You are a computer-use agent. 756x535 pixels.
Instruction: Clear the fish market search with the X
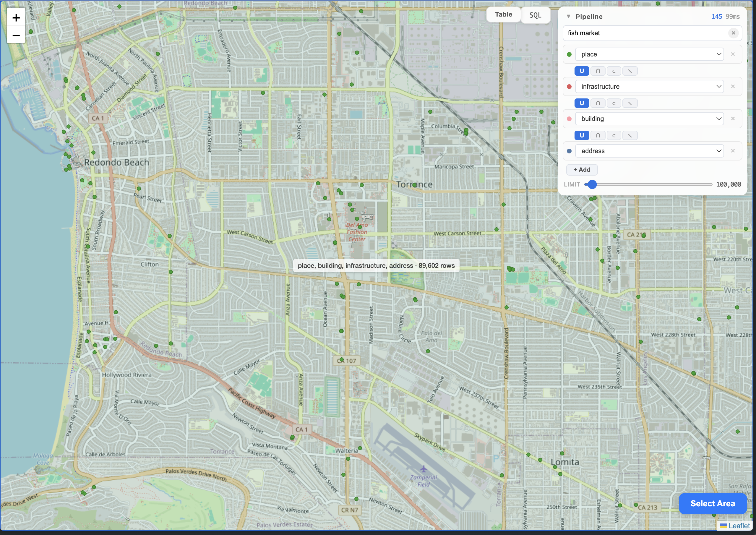[x=733, y=33]
